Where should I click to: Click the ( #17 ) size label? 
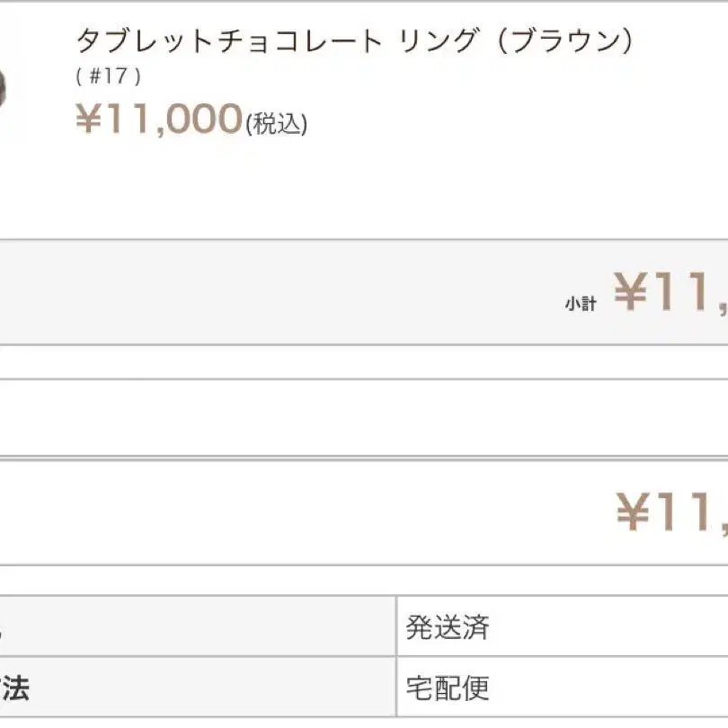pos(109,76)
